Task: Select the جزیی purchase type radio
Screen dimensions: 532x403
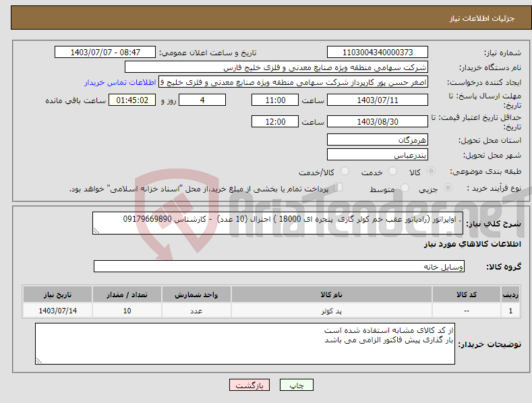Action: tap(448, 187)
